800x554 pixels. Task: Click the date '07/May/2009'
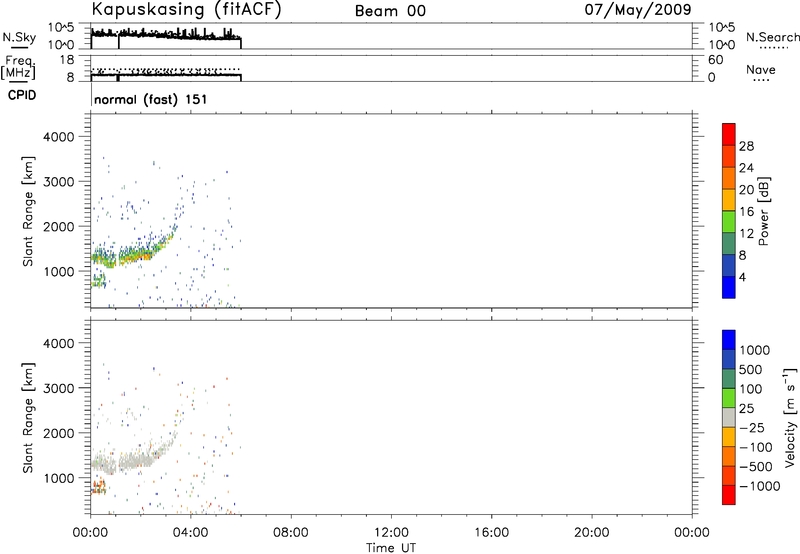pyautogui.click(x=638, y=10)
